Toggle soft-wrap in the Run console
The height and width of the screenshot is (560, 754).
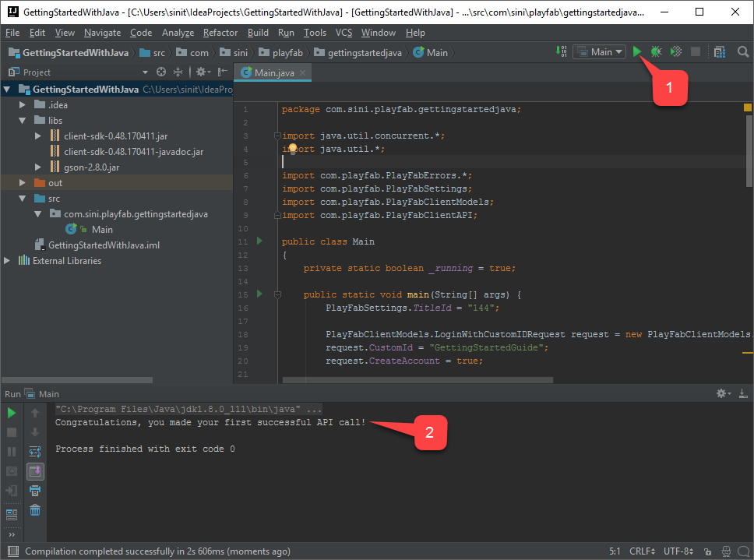[x=33, y=451]
